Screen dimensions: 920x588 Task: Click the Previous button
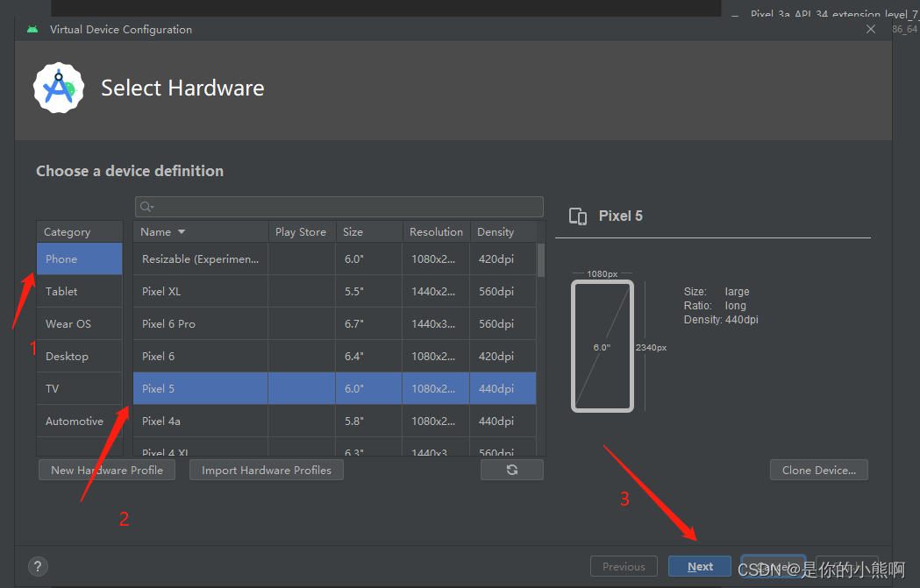click(x=624, y=566)
